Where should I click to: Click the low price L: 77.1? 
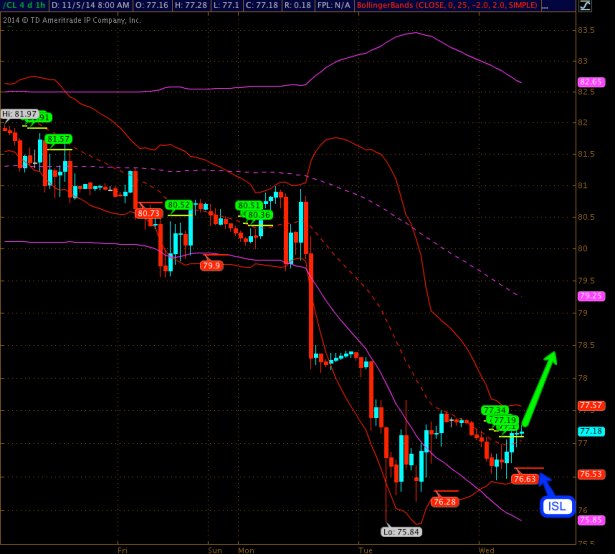point(226,5)
